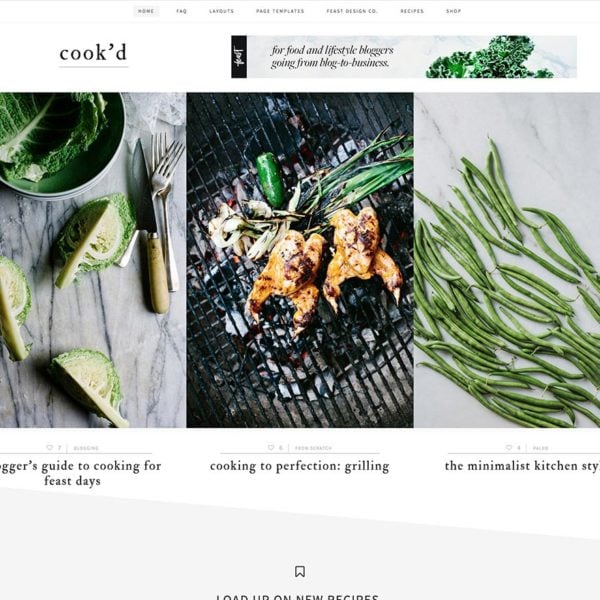The image size is (600, 600).
Task: Read 'cooking to perfection: grilling' article
Action: [300, 466]
